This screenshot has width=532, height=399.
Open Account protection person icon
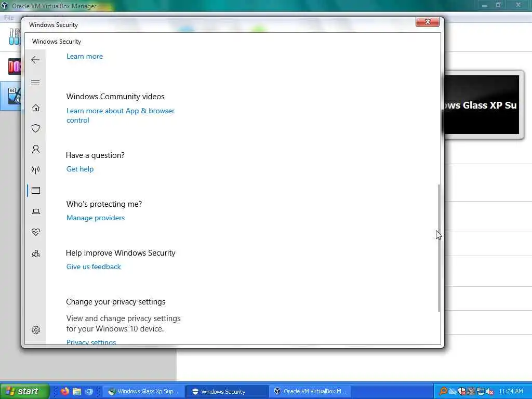(x=36, y=149)
